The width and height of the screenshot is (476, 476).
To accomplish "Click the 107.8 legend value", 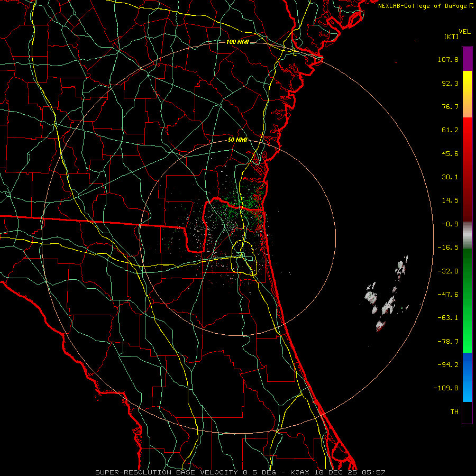I will pyautogui.click(x=448, y=59).
